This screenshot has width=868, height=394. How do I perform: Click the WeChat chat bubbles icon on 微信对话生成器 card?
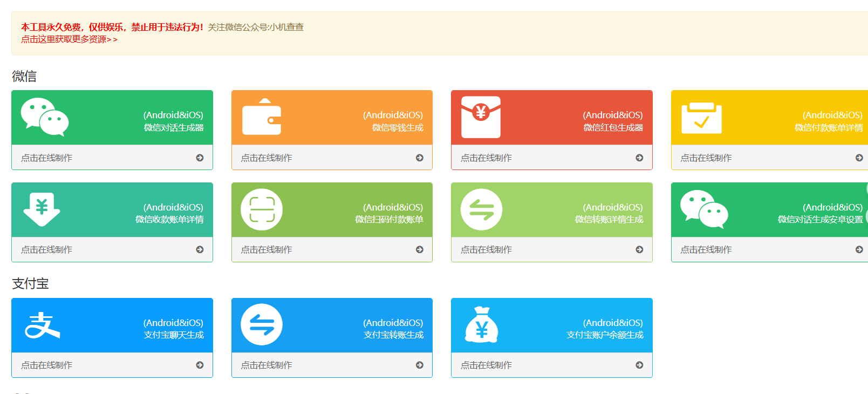(45, 117)
